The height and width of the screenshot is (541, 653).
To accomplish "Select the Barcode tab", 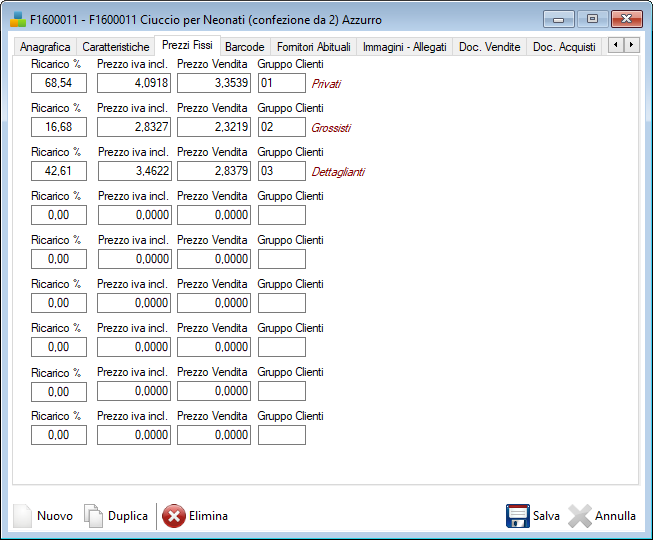I will point(244,47).
